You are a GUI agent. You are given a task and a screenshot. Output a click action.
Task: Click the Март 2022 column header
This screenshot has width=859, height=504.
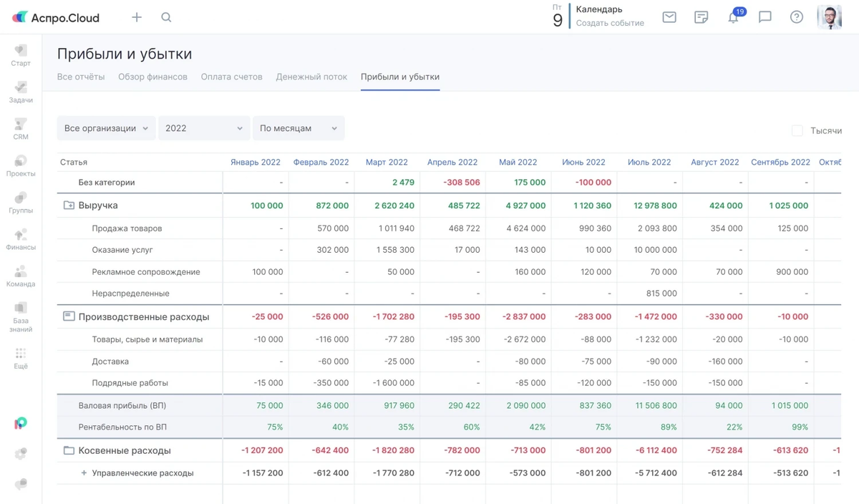(387, 163)
